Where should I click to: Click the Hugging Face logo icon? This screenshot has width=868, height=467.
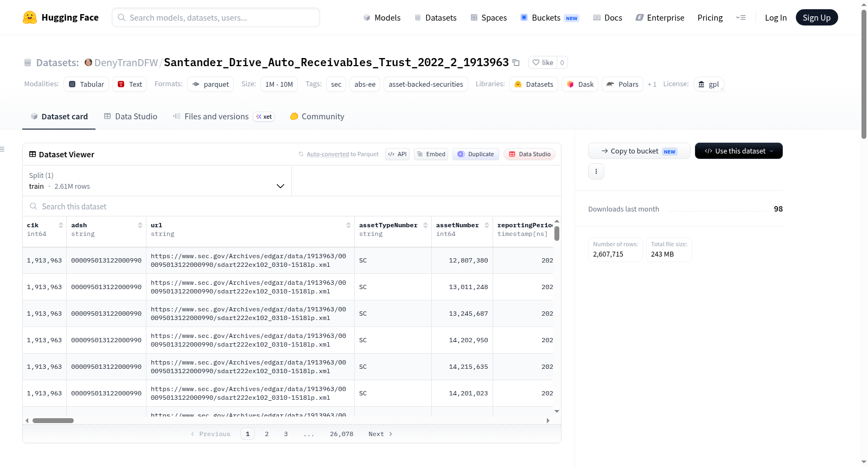tap(30, 17)
